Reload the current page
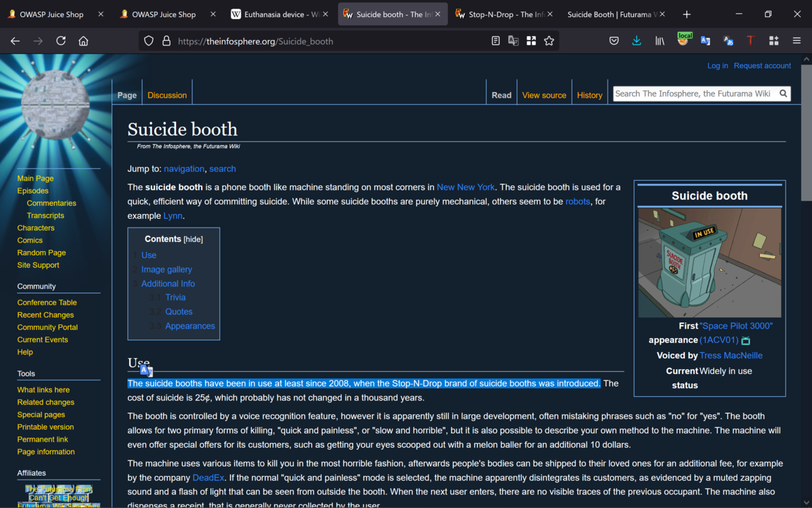 tap(61, 41)
